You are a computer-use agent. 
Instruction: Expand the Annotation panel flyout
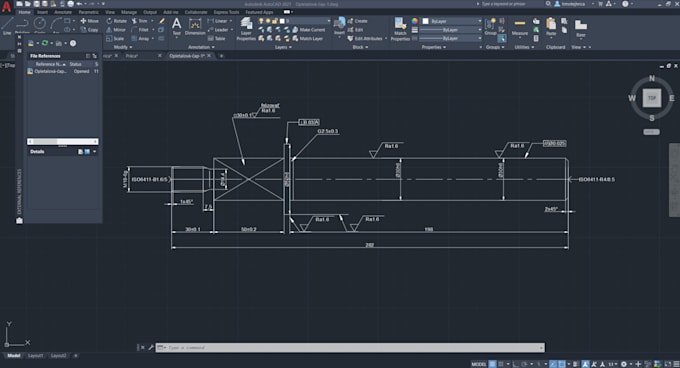[201, 47]
